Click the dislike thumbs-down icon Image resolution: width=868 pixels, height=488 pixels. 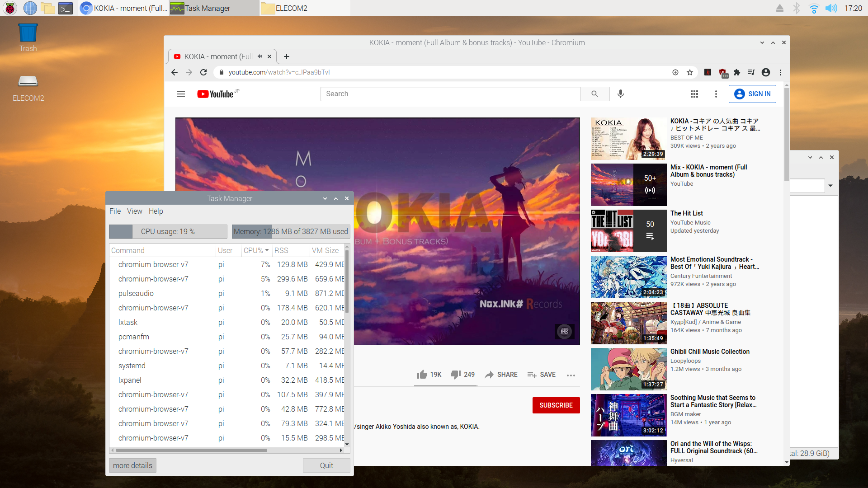pyautogui.click(x=455, y=375)
